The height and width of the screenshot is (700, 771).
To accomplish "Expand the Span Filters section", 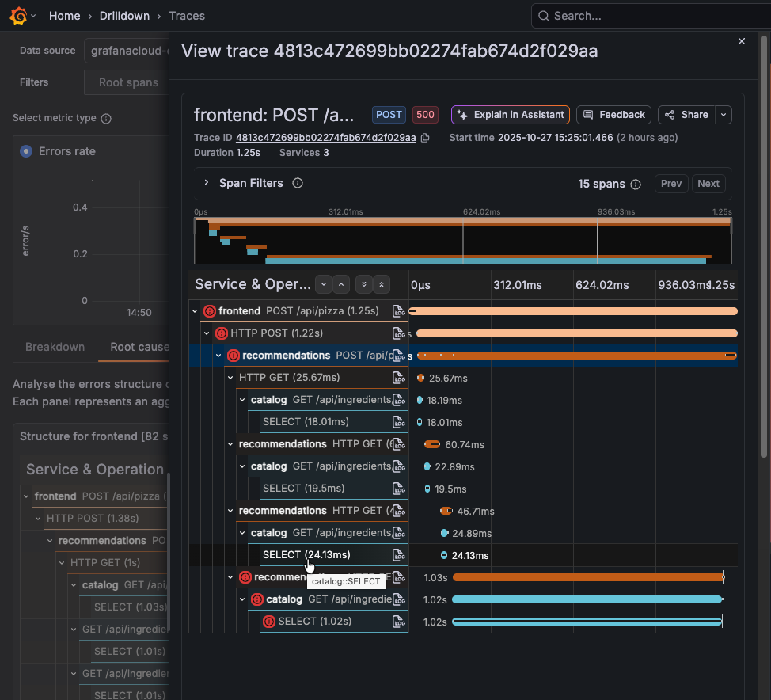I will coord(206,183).
